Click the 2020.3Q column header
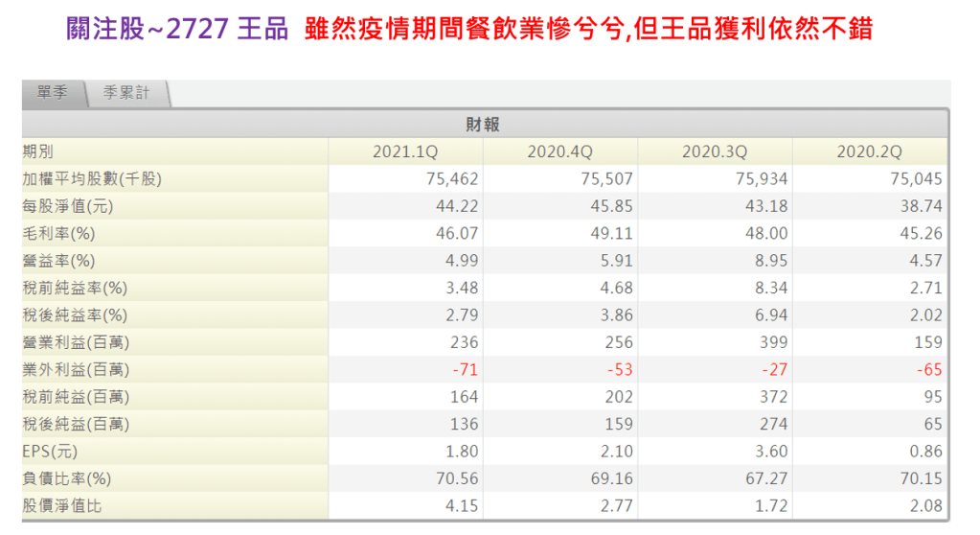The width and height of the screenshot is (980, 535). (715, 151)
